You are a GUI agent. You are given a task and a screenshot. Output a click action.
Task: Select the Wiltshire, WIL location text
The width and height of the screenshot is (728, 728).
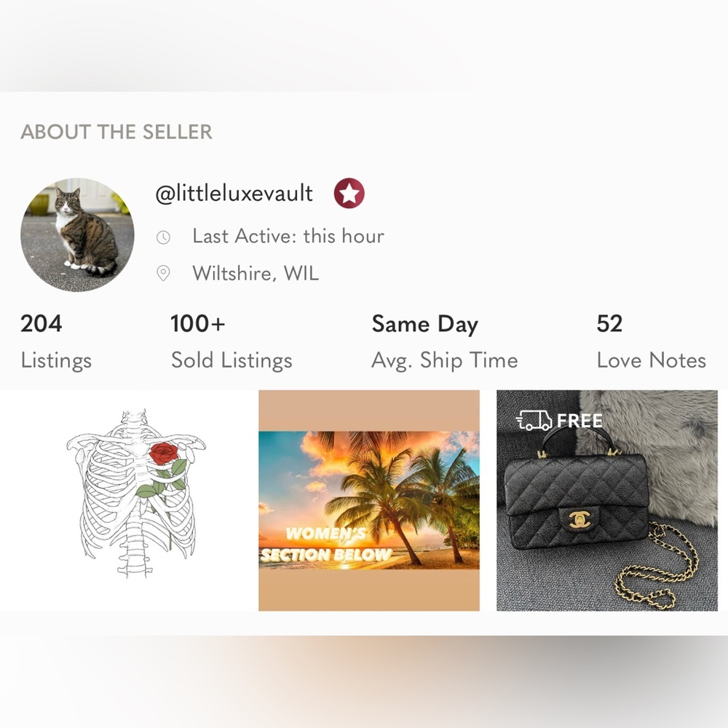pyautogui.click(x=256, y=274)
